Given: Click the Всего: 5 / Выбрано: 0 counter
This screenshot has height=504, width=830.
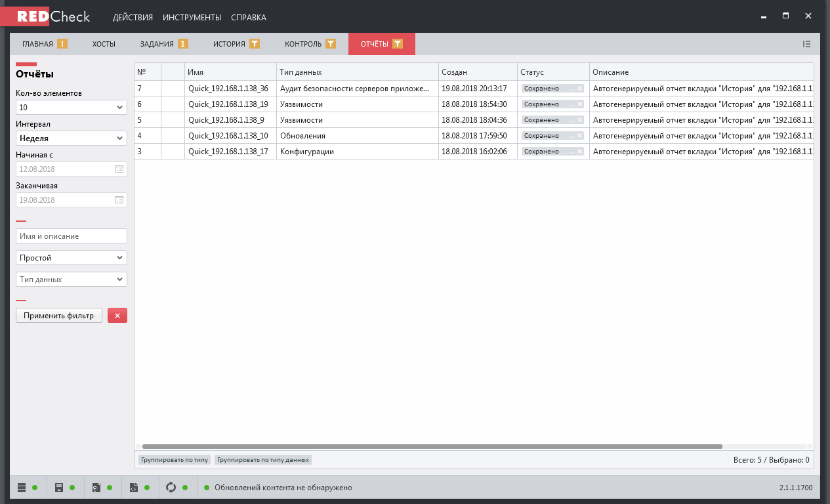Looking at the screenshot, I should click(x=771, y=460).
